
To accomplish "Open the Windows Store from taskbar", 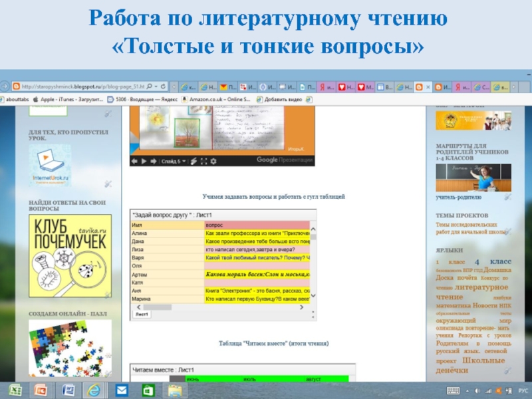I will [148, 390].
